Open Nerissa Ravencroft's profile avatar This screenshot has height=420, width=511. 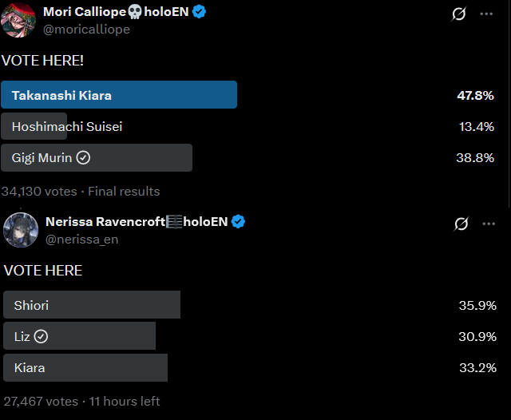(22, 229)
